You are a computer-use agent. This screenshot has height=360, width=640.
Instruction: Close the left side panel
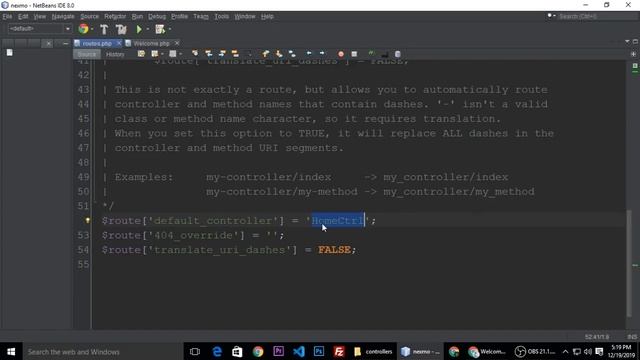[x=48, y=43]
